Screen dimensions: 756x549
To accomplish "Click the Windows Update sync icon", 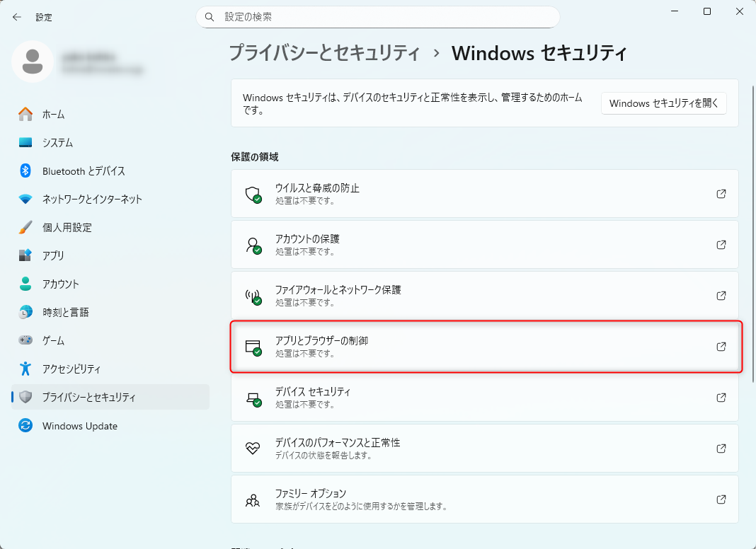I will coord(25,426).
